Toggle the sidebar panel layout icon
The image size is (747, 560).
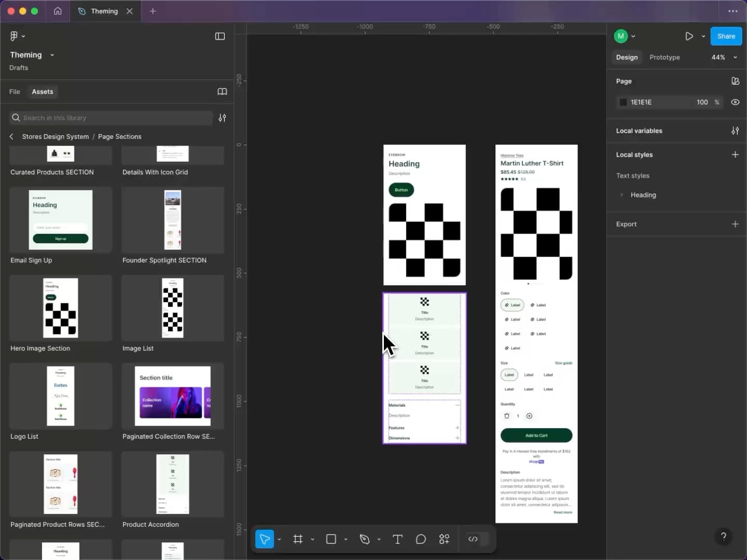[x=220, y=36]
